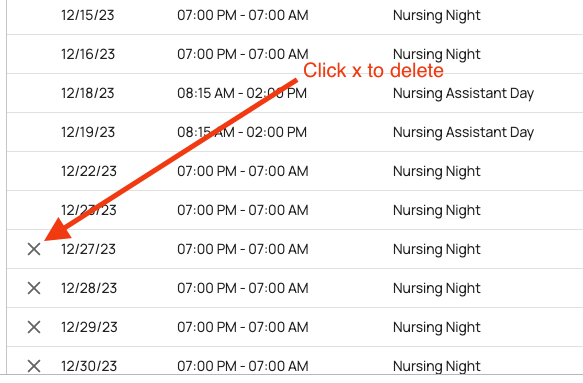Remove the 12/29/23 Nursing Night shift
This screenshot has height=383, width=583.
pyautogui.click(x=34, y=327)
